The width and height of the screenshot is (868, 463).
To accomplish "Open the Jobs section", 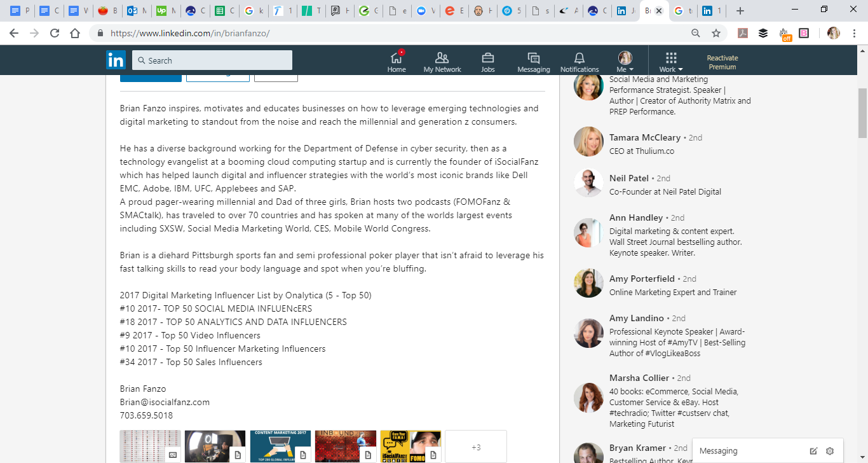I will (488, 62).
